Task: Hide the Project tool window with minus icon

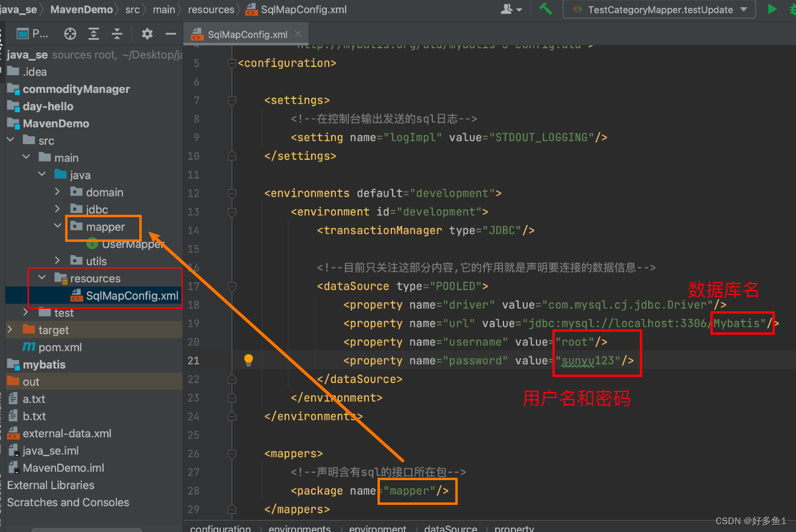Action: [x=171, y=34]
